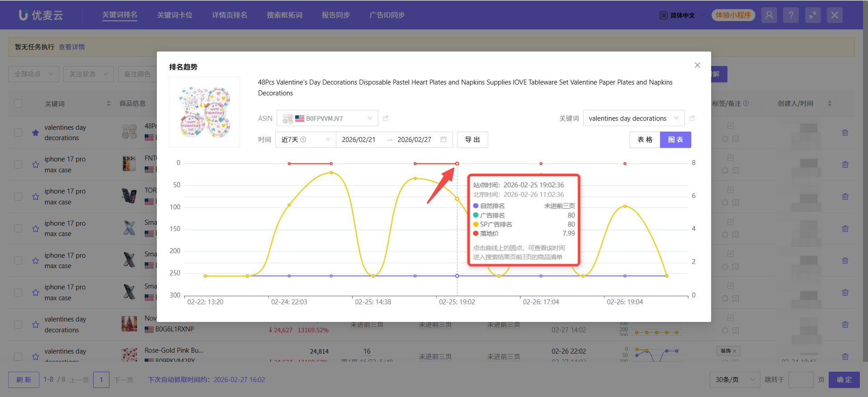Delete the first valentines day decorations row
This screenshot has height=397, width=868.
click(x=845, y=133)
